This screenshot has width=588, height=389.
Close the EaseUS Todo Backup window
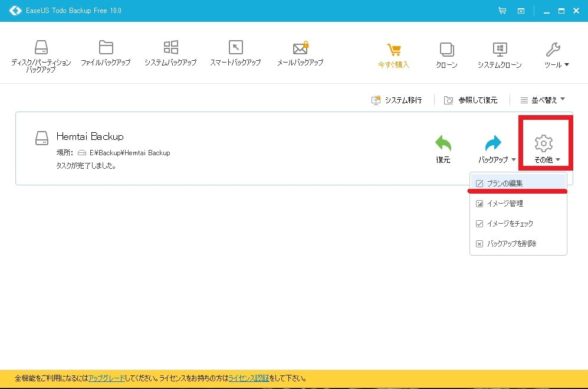point(576,11)
